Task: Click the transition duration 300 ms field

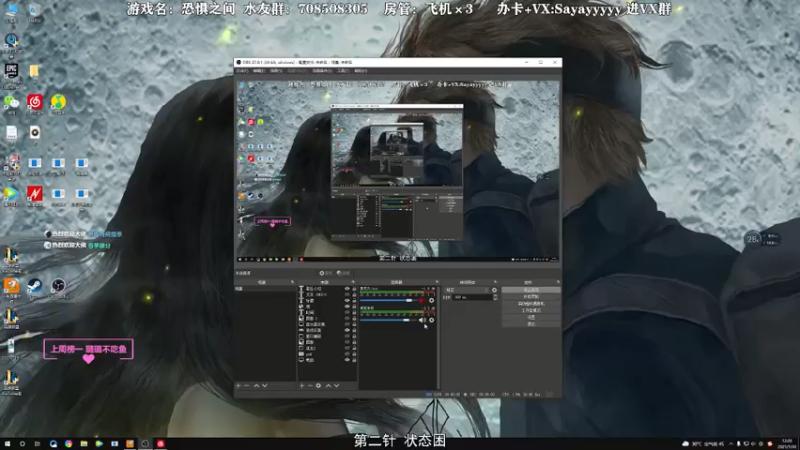Action: click(x=473, y=297)
